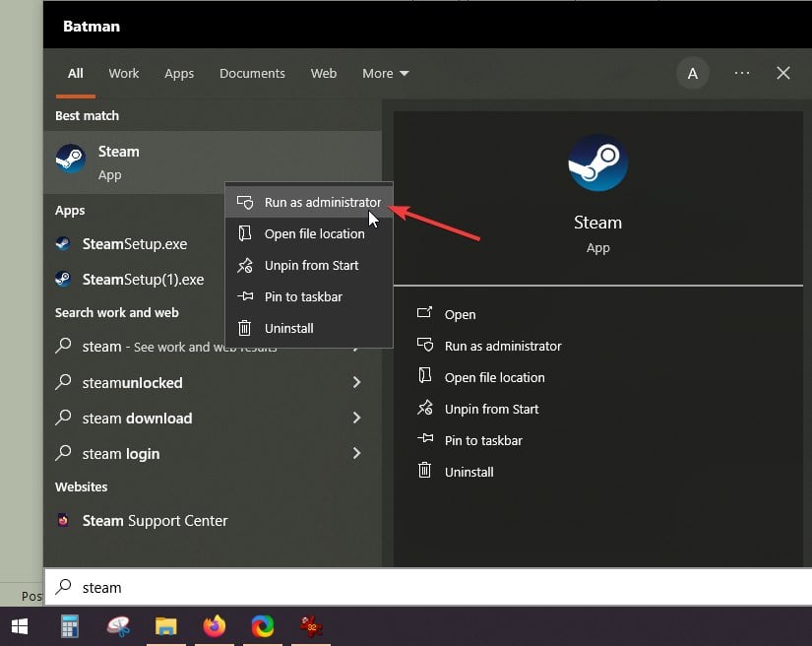The height and width of the screenshot is (646, 812).
Task: Launch Calculator from the taskbar
Action: coord(70,626)
